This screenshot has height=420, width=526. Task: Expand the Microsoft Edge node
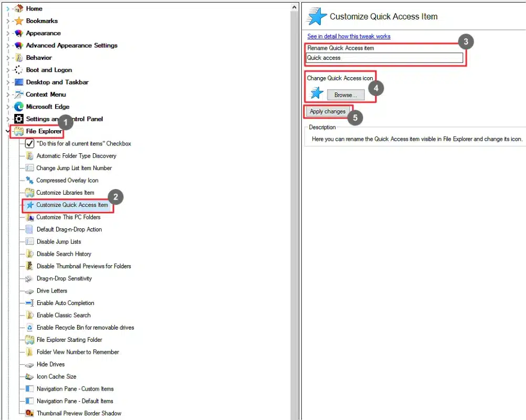click(8, 107)
